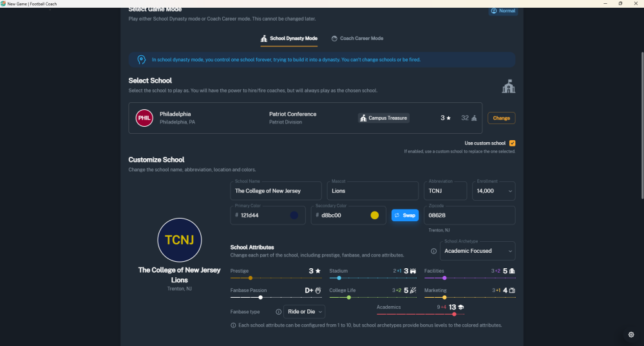The height and width of the screenshot is (346, 644).
Task: Click the settings gear icon
Action: (631, 334)
